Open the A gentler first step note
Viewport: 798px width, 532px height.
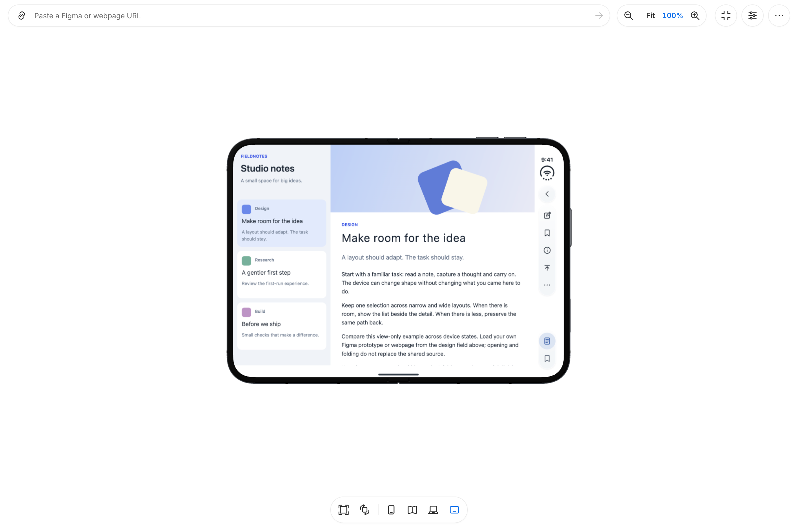(282, 275)
